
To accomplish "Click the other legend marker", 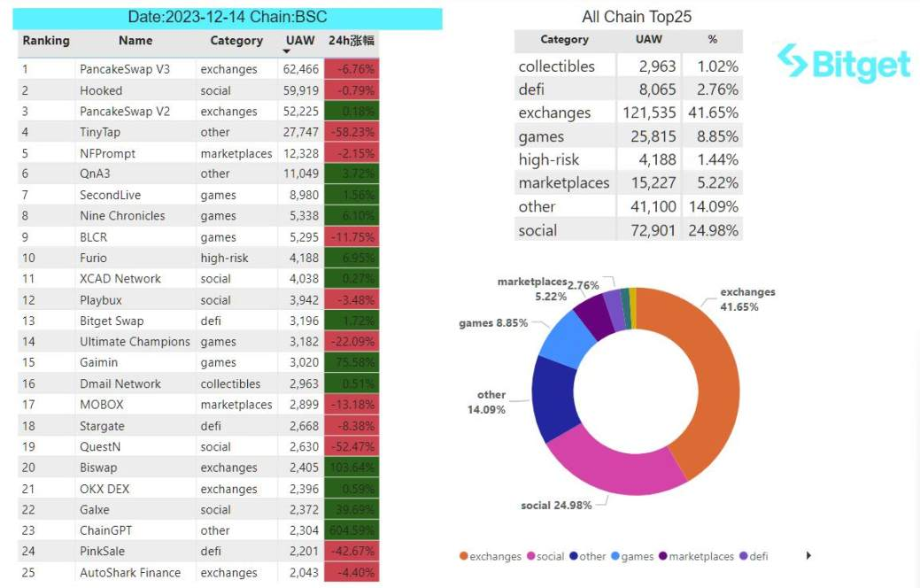I will [x=574, y=556].
